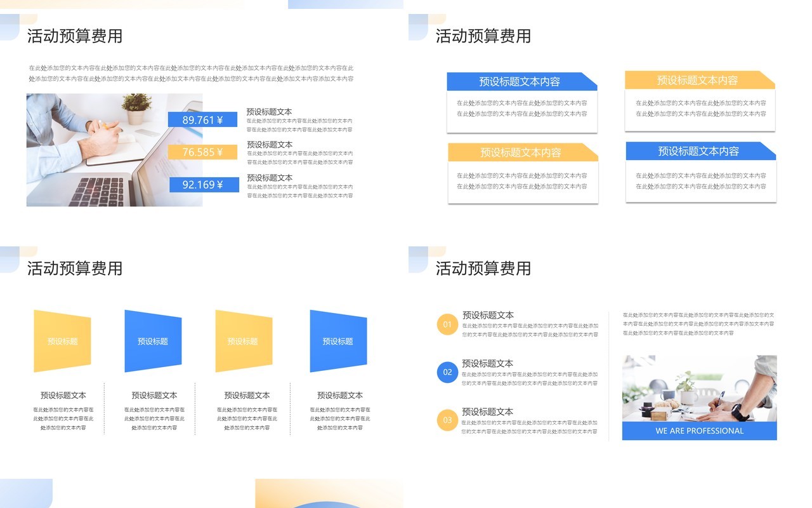Viewport: 812px width, 508px height.
Task: Select the two-line paragraph above the laptop photo
Action: 191,73
